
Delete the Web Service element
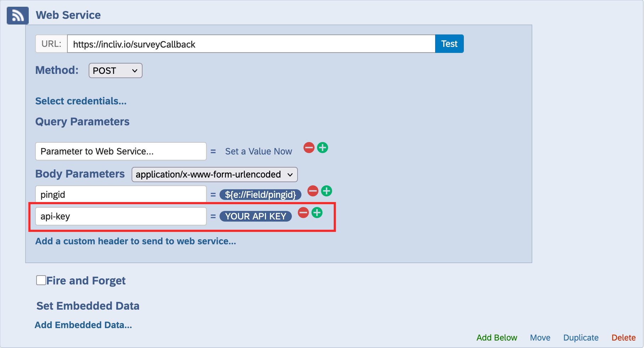tap(623, 338)
